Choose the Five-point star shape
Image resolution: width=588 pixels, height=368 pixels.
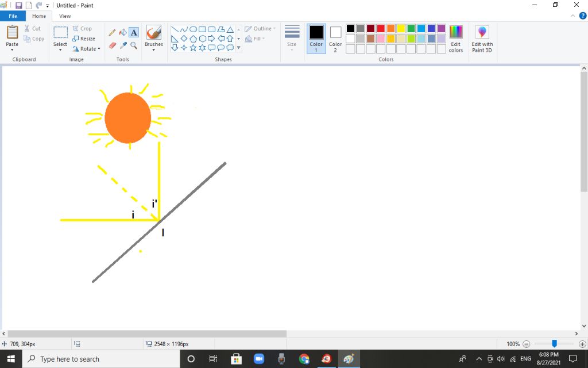tap(193, 48)
